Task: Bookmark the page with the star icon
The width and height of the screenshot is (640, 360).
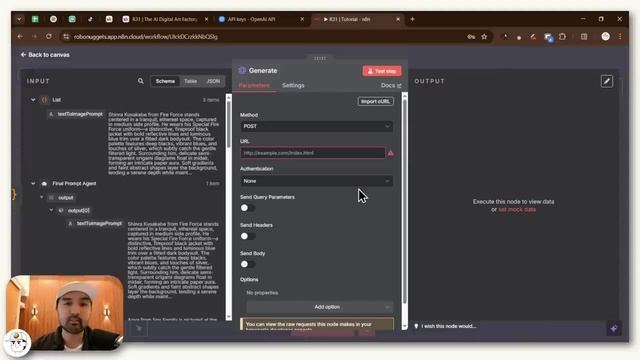Action: (484, 37)
